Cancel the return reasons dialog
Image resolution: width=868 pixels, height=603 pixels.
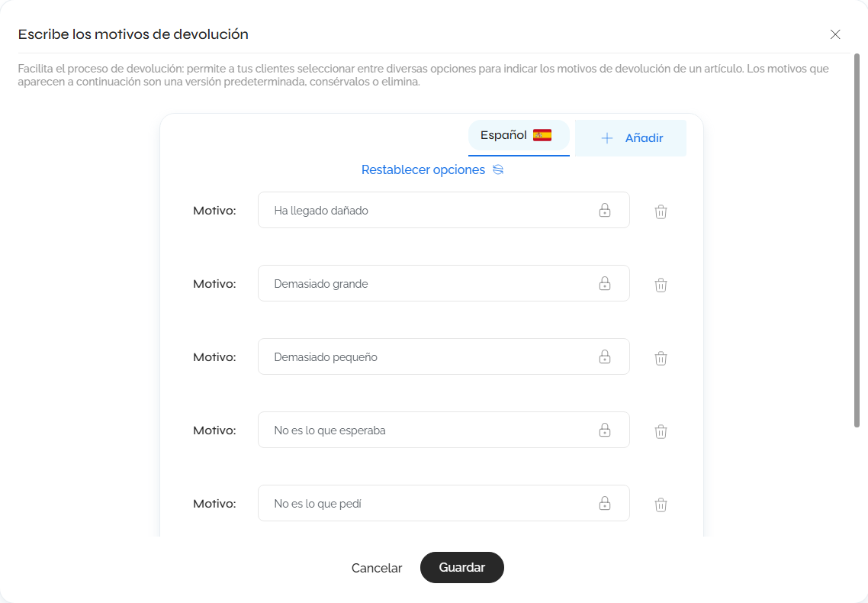click(377, 568)
